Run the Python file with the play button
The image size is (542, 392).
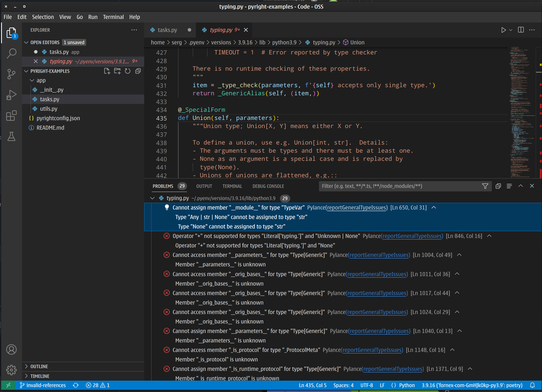[x=504, y=30]
